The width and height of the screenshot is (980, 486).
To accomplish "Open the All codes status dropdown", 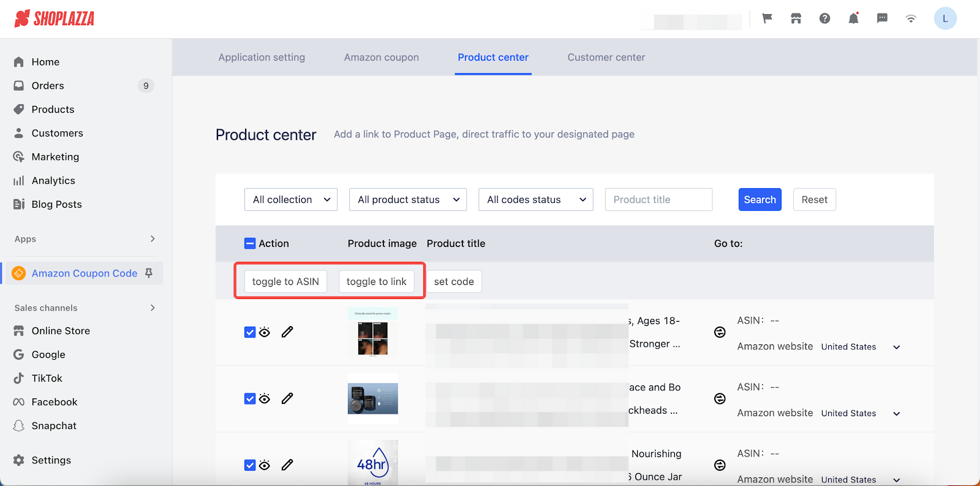I will click(x=536, y=200).
